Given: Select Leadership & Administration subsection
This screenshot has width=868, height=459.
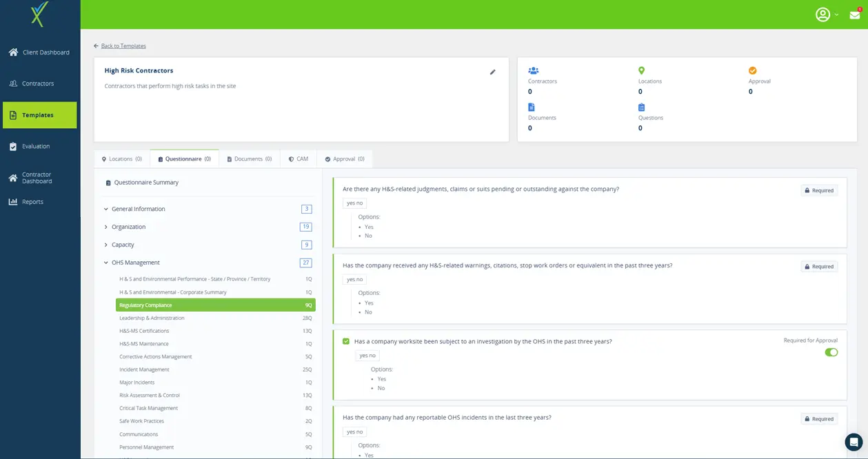Looking at the screenshot, I should (x=215, y=318).
